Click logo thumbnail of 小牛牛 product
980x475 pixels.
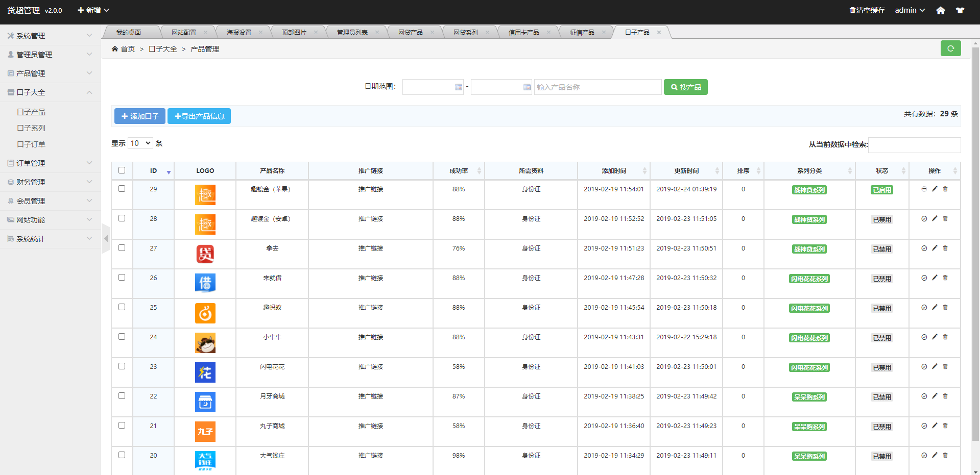coord(205,343)
